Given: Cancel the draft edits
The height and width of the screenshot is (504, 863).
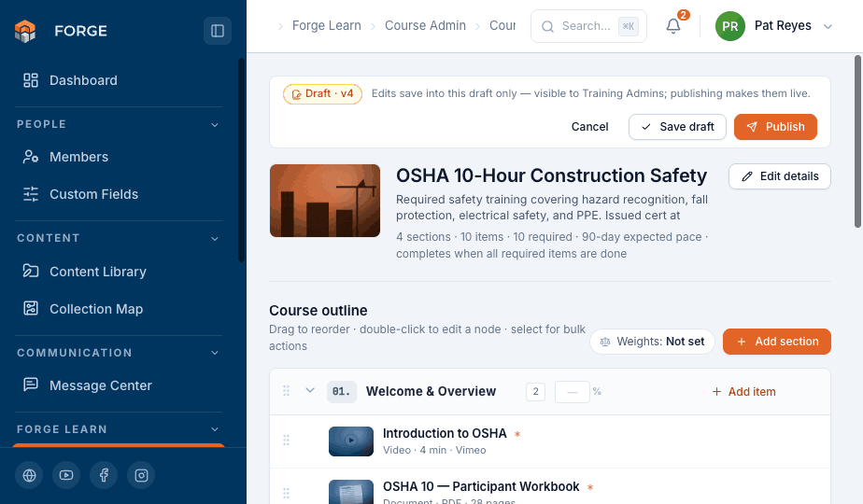Looking at the screenshot, I should click(x=589, y=127).
